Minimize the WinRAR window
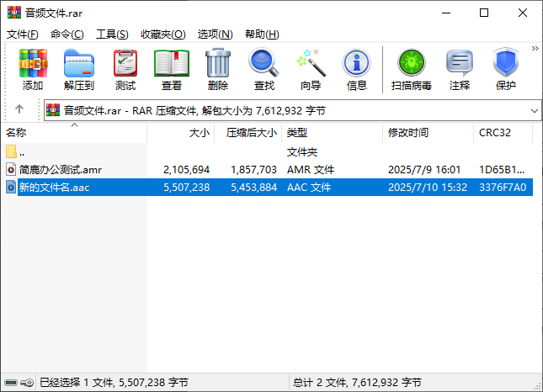 pyautogui.click(x=446, y=13)
